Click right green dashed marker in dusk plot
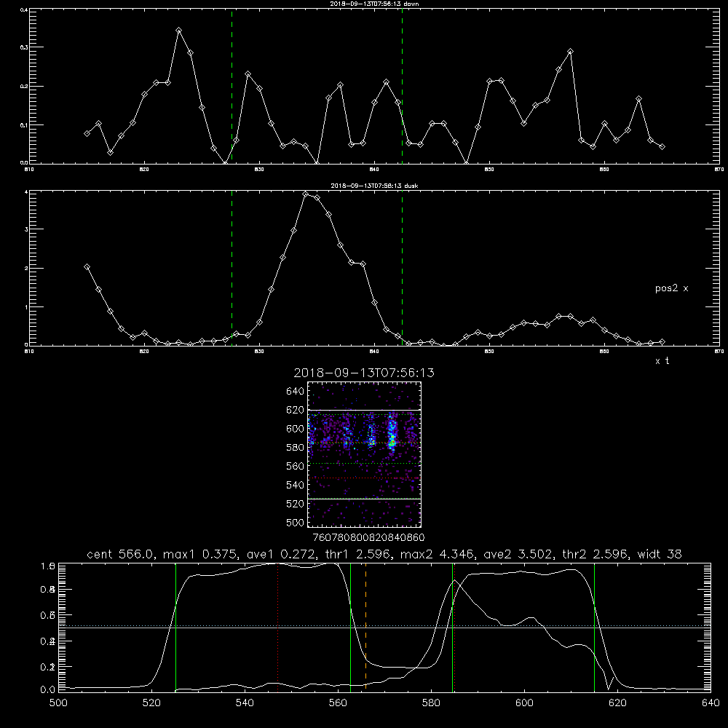 pyautogui.click(x=402, y=268)
